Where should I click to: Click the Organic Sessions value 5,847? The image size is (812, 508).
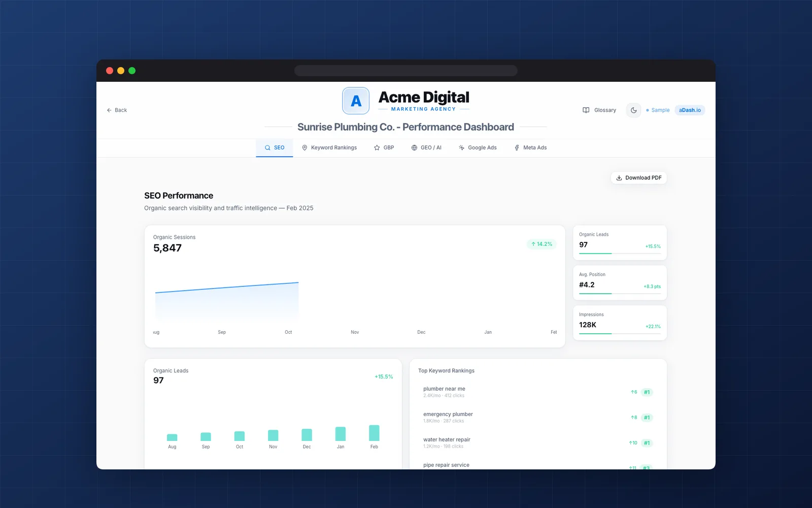pyautogui.click(x=167, y=248)
